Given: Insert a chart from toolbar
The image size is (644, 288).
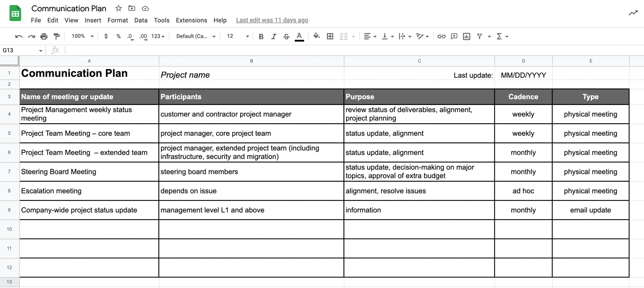Looking at the screenshot, I should [466, 37].
